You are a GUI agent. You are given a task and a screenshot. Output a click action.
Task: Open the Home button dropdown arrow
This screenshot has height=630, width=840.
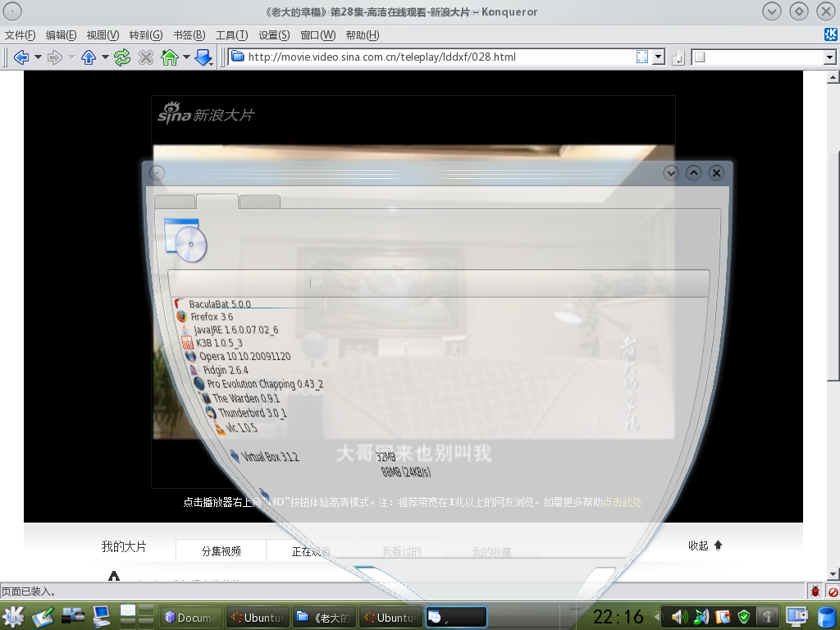pos(186,57)
